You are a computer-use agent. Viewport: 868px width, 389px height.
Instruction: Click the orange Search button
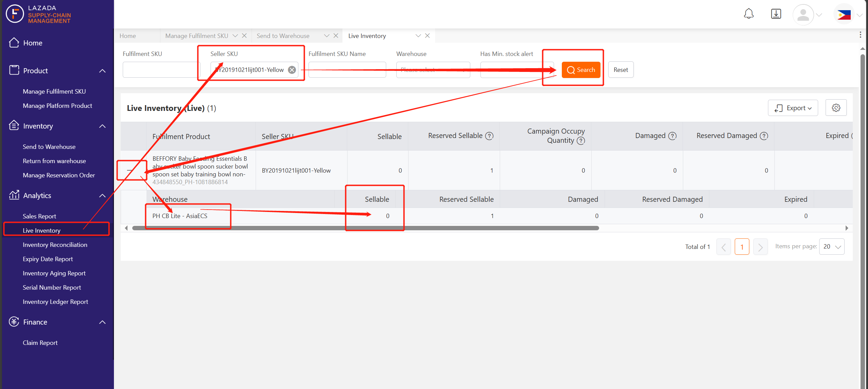581,70
